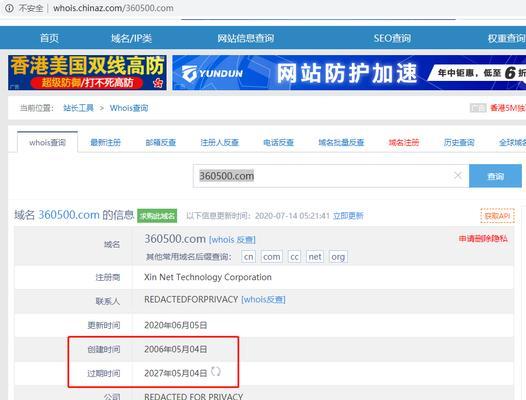Select the whois查询 tab
Screen dimensions: 526x400
47,143
